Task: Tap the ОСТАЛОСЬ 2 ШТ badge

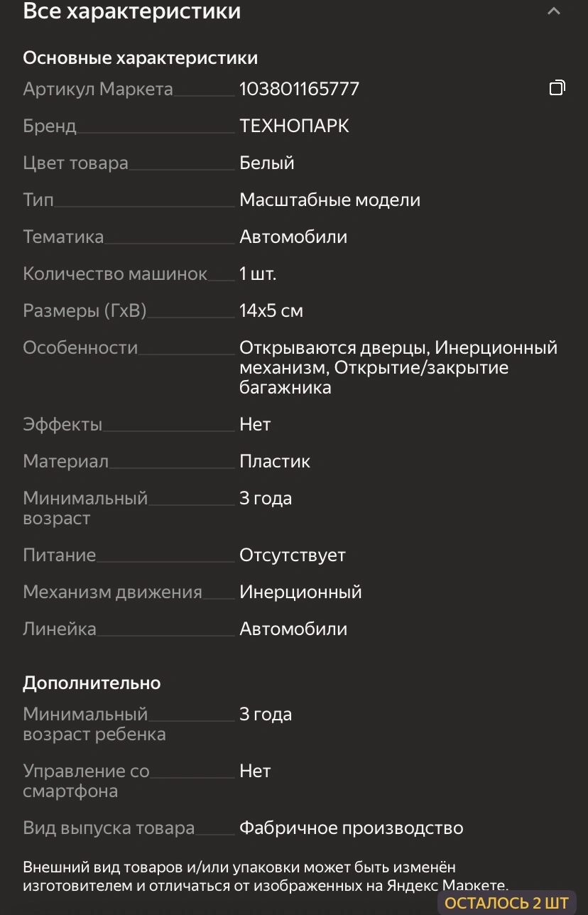Action: (x=506, y=903)
